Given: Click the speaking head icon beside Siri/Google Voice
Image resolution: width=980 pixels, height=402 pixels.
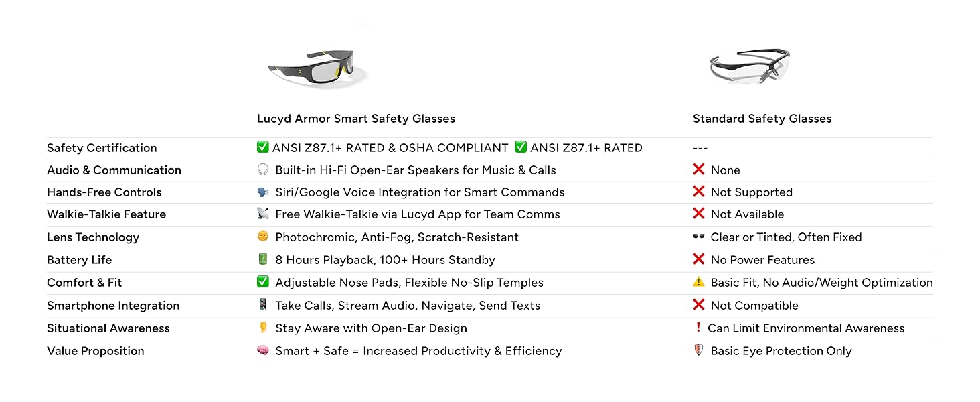Looking at the screenshot, I should coord(263,192).
